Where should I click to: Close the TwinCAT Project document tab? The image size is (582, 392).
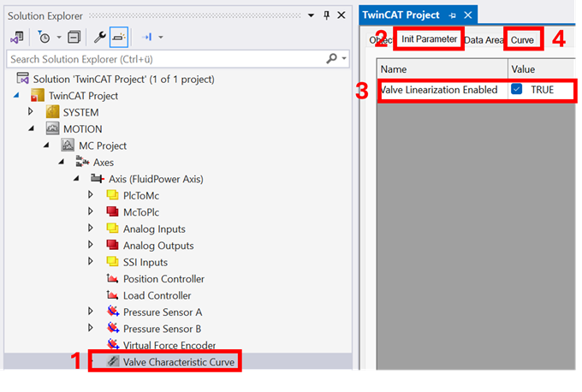tap(468, 15)
